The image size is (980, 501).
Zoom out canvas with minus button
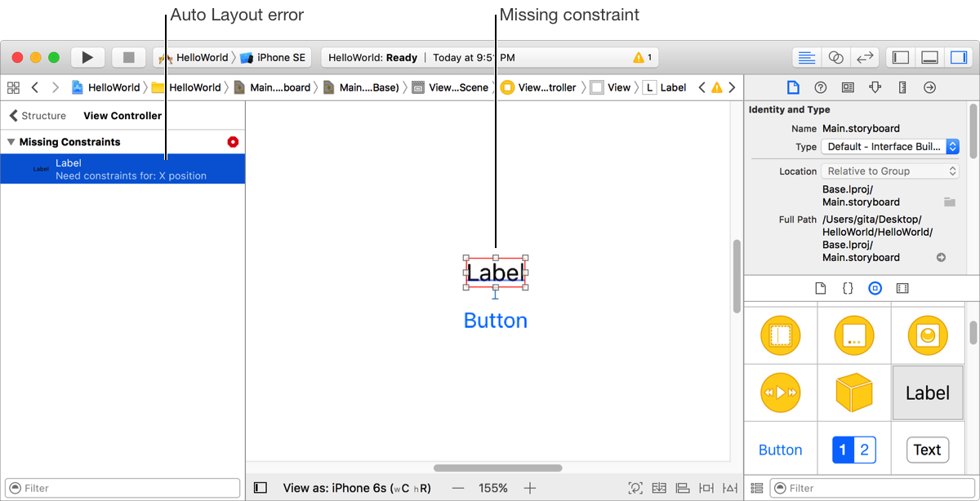458,488
